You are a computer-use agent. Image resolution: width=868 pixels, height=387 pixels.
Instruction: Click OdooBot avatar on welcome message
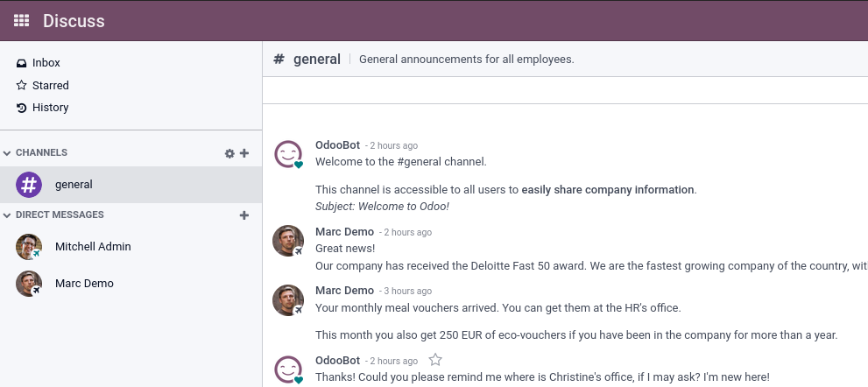[x=288, y=154]
